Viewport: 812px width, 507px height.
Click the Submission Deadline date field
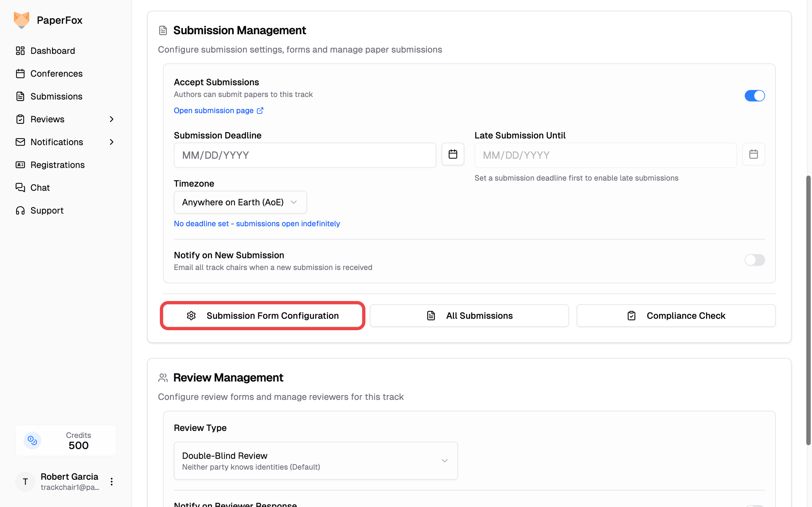[305, 155]
